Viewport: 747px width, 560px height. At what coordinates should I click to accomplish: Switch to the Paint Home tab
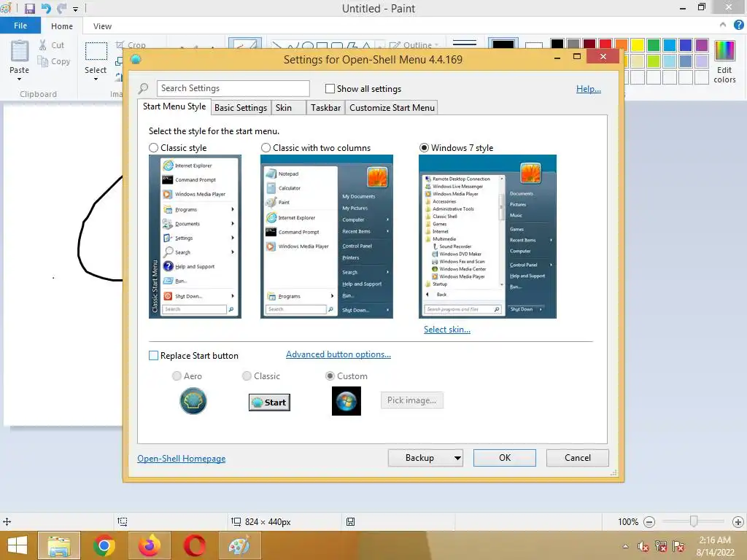click(x=62, y=26)
